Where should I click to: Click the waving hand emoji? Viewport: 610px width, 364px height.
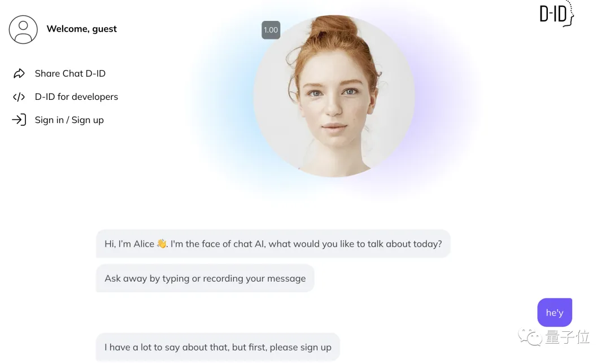click(162, 244)
